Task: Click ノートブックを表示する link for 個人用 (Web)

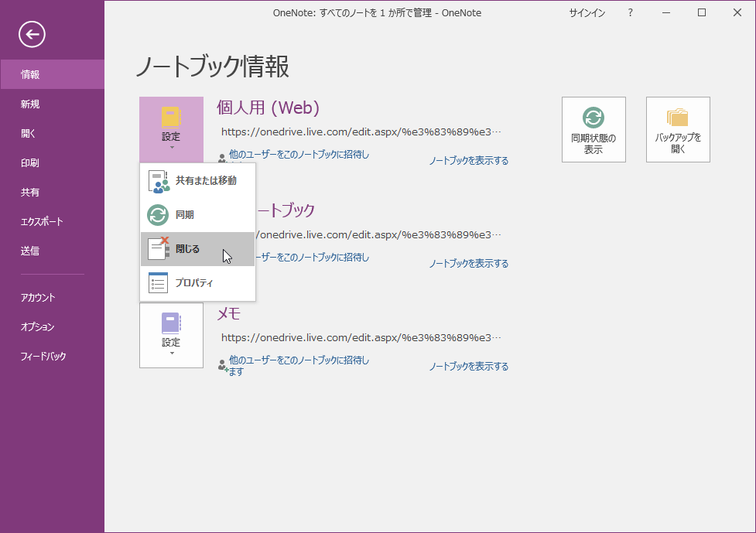Action: tap(469, 160)
